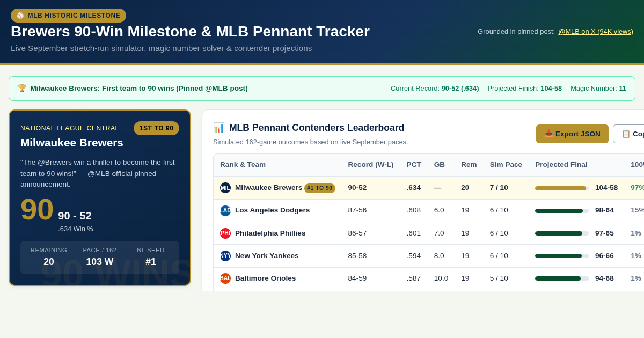Click the PHI Phillies team logo
Viewport: 644px width, 338px height.
(x=225, y=233)
